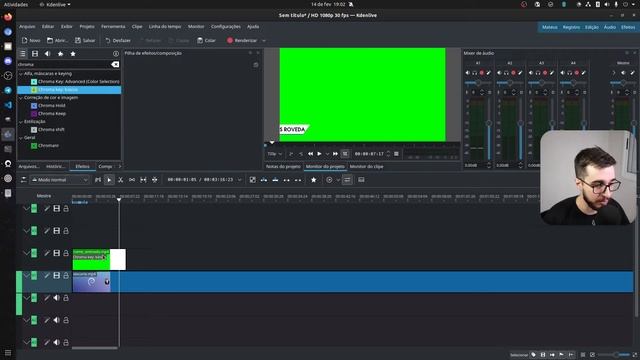The width and height of the screenshot is (640, 360).
Task: Collapse the 'Geral' effects category
Action: click(21, 138)
